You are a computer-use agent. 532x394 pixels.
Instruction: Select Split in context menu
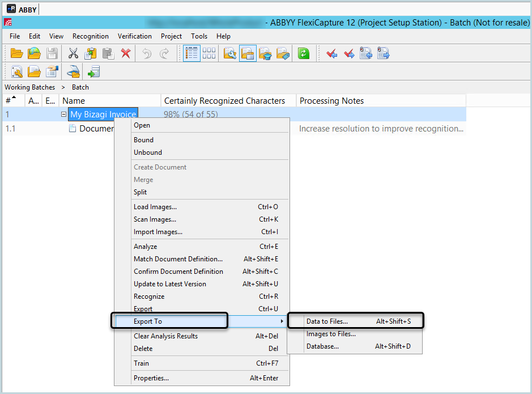click(202, 192)
